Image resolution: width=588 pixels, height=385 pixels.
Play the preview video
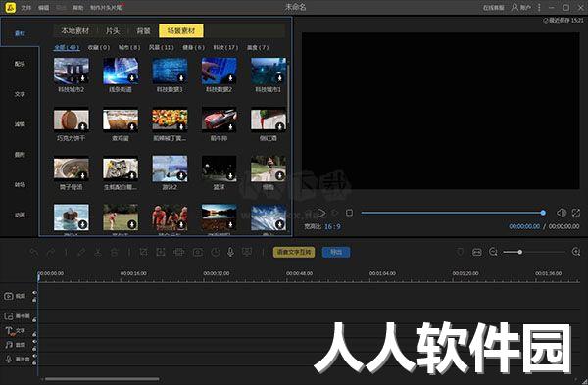point(321,213)
